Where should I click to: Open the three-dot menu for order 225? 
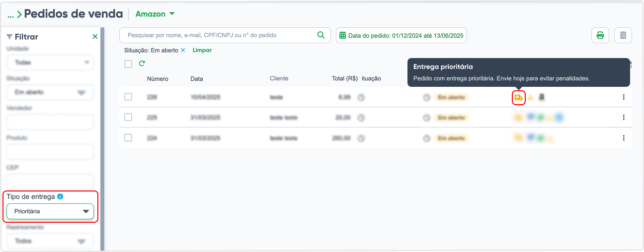click(x=624, y=118)
